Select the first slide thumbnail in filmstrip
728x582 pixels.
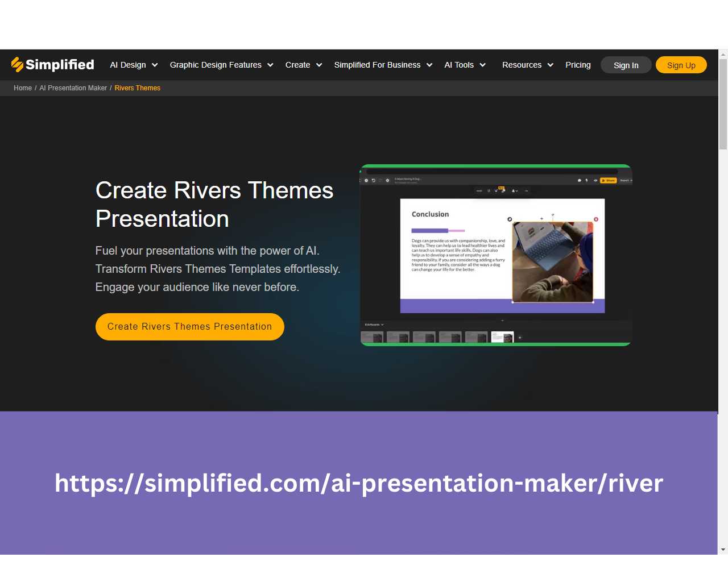click(371, 337)
